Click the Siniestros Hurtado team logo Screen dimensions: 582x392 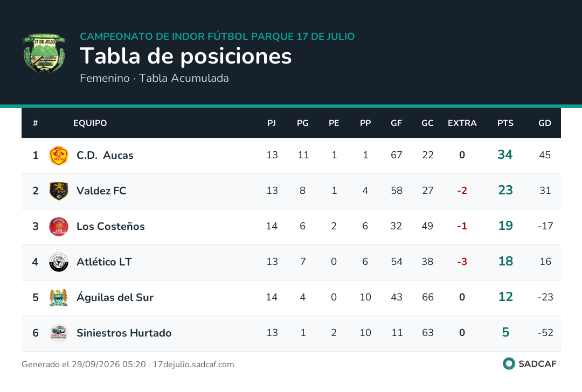(59, 333)
